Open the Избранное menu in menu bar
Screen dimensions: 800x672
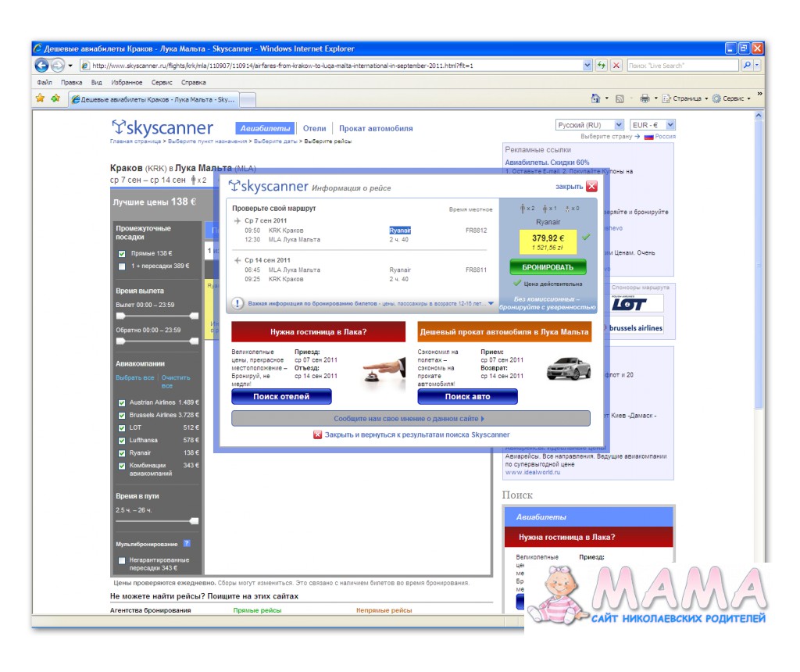[127, 82]
